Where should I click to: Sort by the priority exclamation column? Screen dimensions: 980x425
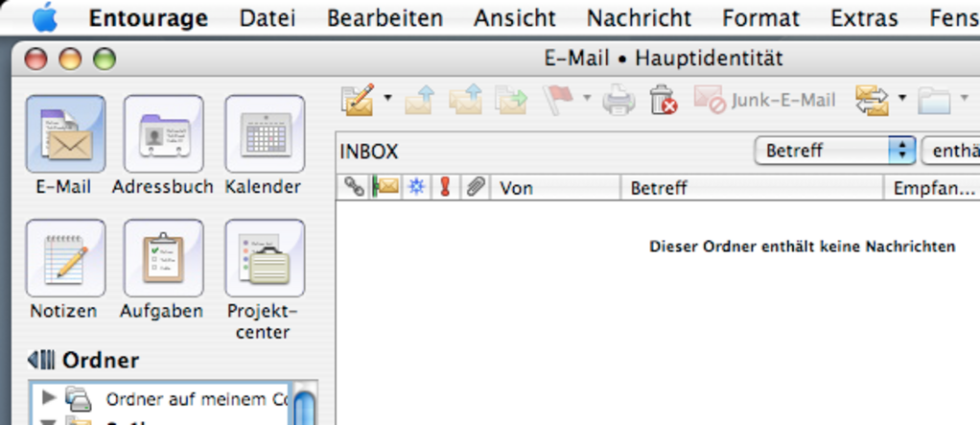445,187
